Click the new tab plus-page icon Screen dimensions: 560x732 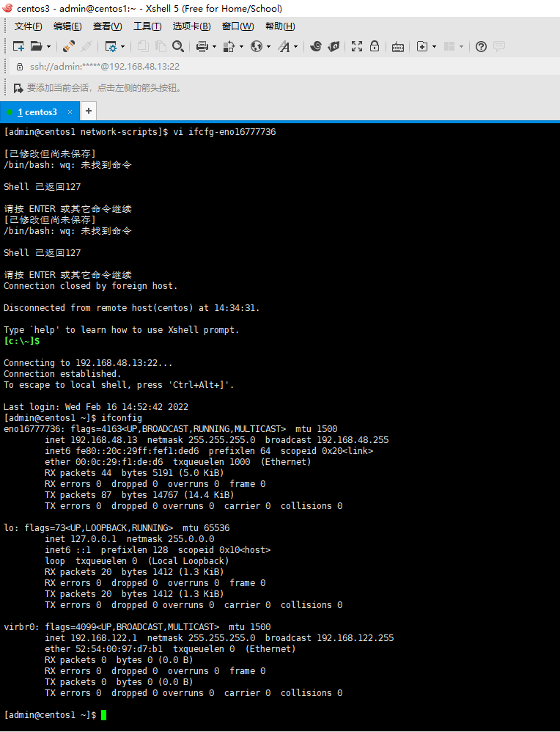pyautogui.click(x=422, y=46)
